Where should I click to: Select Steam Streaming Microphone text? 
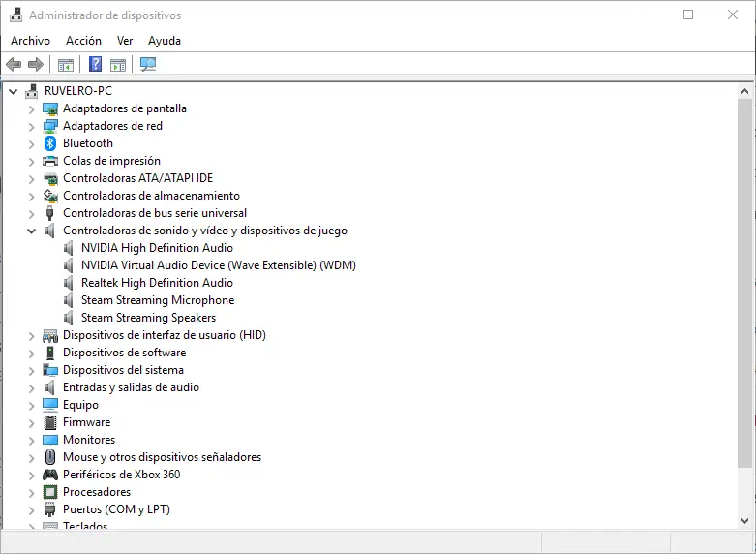158,300
